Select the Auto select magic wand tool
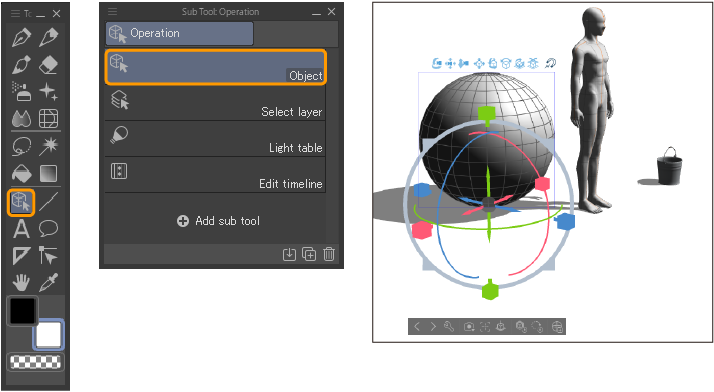The height and width of the screenshot is (392, 714). click(49, 147)
